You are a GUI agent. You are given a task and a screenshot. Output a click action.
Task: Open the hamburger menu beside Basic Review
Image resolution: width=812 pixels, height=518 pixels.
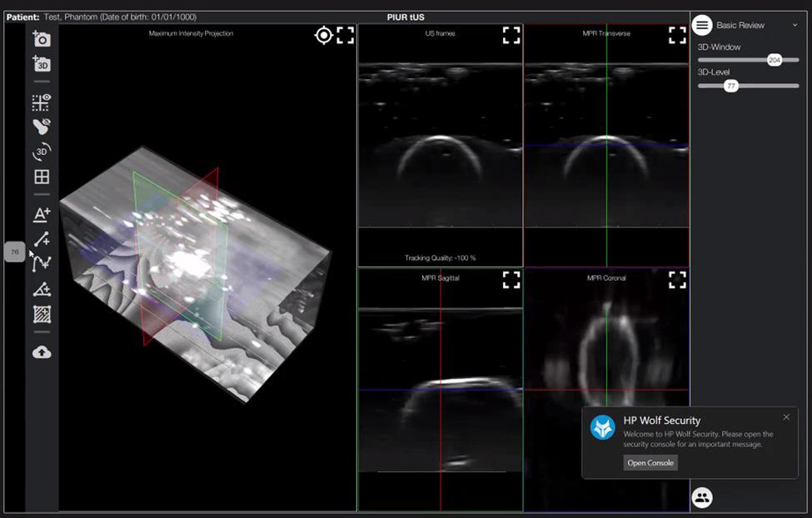click(x=702, y=25)
